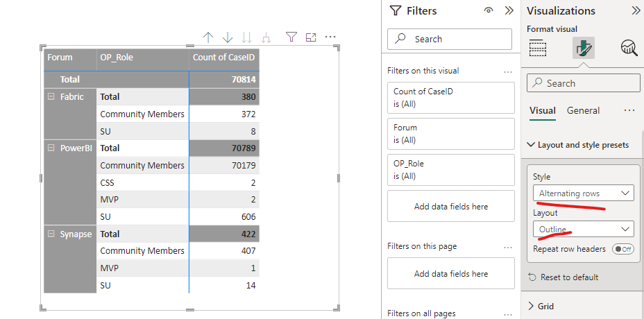Click the Count of CaseID column header
Viewport: 644px width, 319px height.
point(224,60)
